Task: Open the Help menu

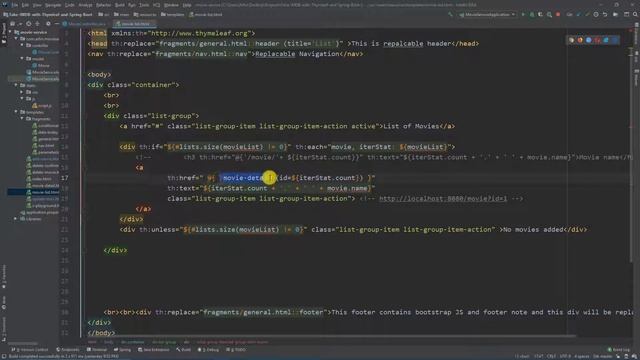Action: coord(187,5)
